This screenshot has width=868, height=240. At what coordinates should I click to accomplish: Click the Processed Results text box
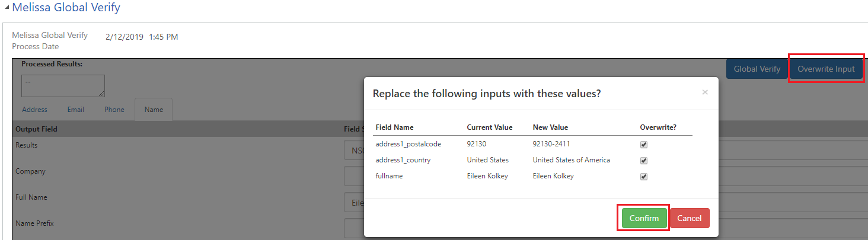[63, 85]
